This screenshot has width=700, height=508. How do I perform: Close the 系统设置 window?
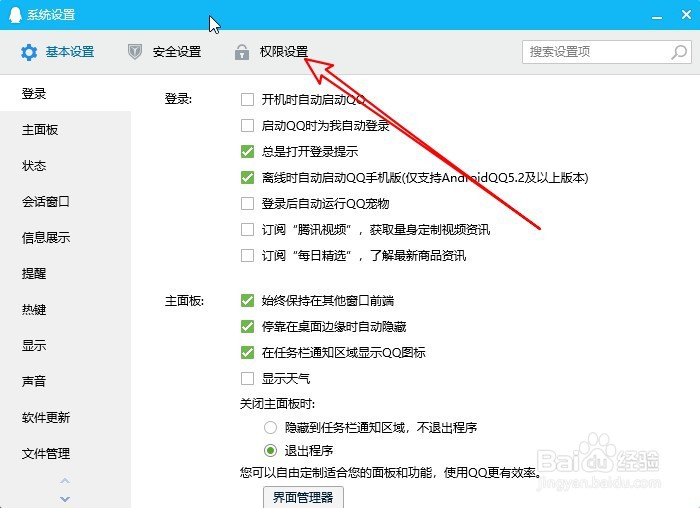coord(687,15)
